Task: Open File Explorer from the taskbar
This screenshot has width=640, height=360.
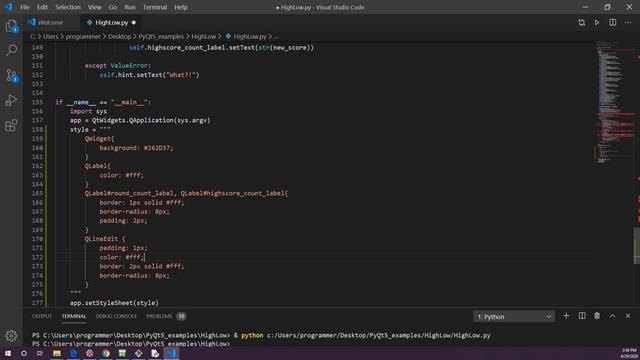Action: [x=57, y=353]
